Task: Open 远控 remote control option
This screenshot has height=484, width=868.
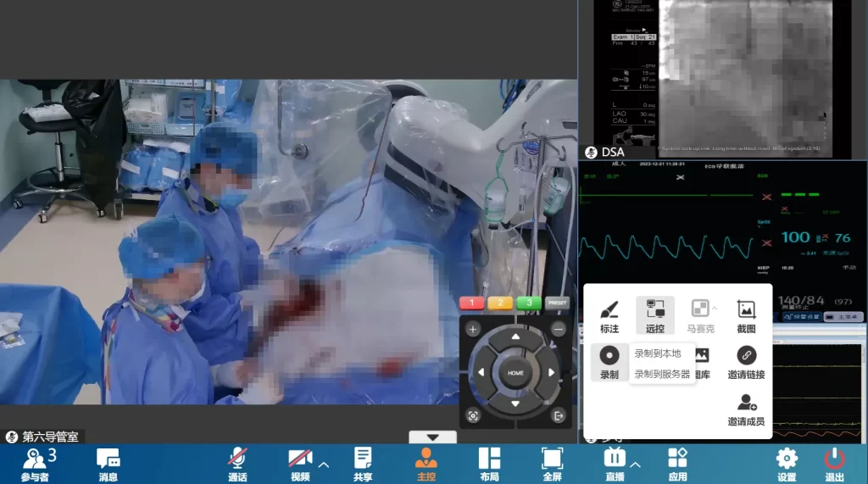Action: 654,315
